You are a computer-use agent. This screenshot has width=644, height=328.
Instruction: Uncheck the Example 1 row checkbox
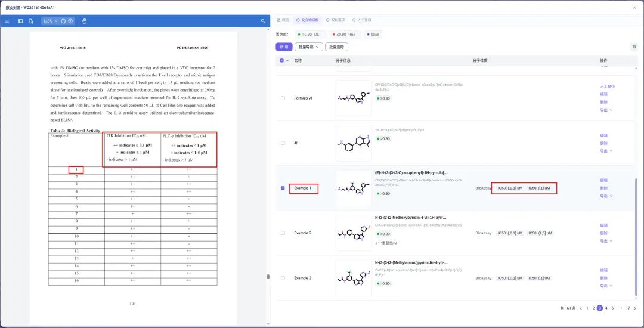[x=283, y=188]
